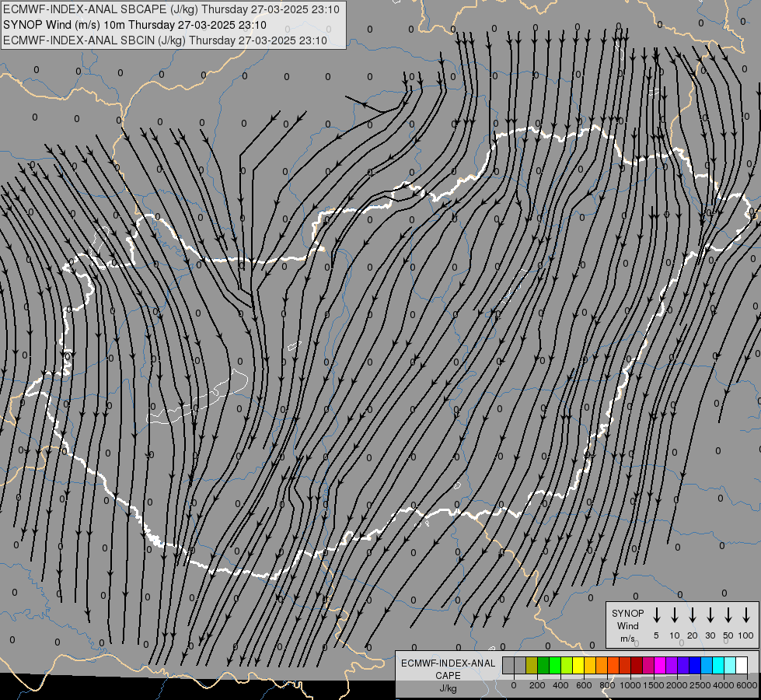The height and width of the screenshot is (700, 761).
Task: Pick the dark green CAPE legend swatch
Action: (x=543, y=665)
